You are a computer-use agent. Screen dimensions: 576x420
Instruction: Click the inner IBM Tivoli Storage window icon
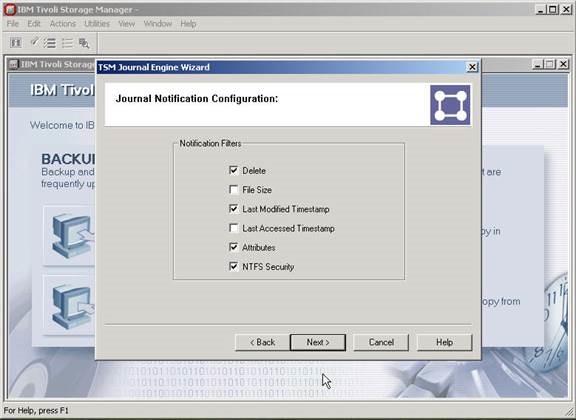tap(13, 65)
